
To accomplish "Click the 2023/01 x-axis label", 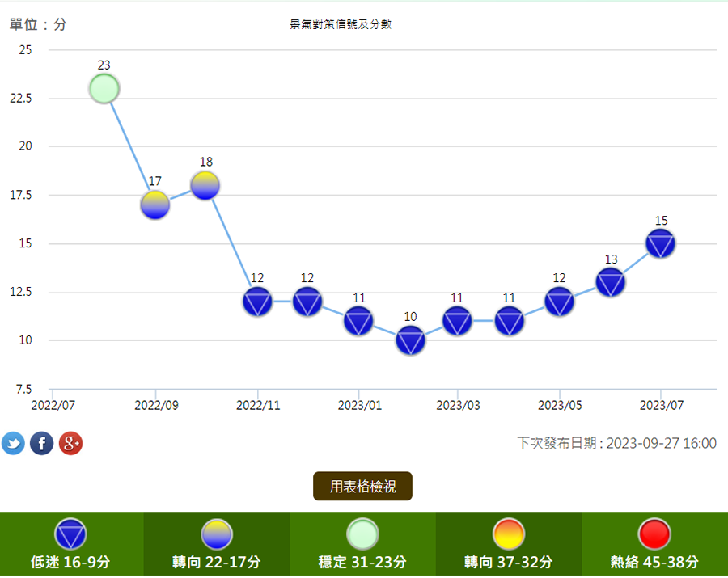I will [359, 405].
